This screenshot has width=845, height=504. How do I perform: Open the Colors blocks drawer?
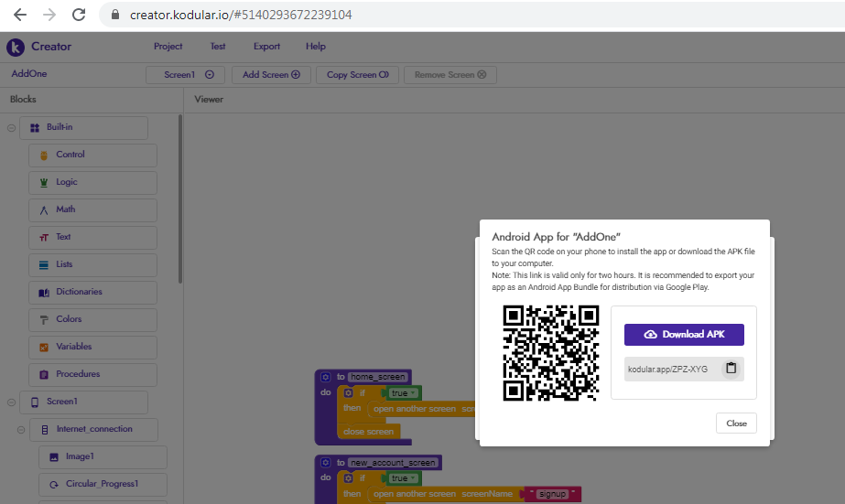92,320
